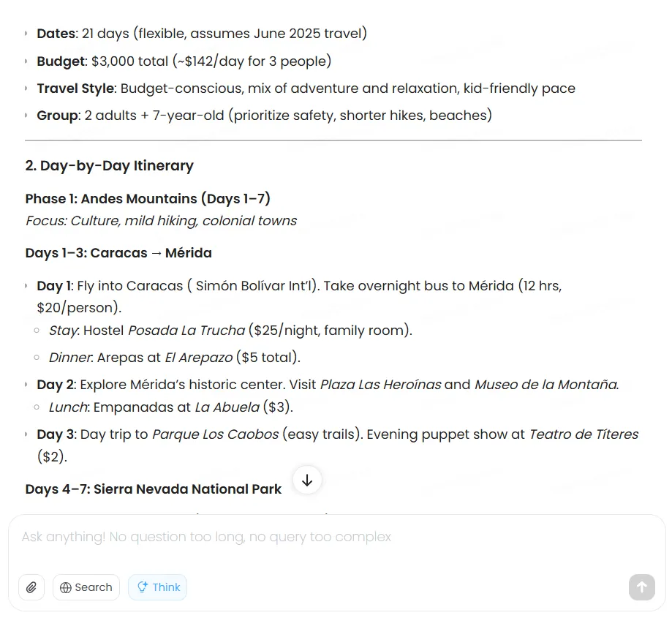
Task: Click the Day-by-Day Itinerary heading
Action: coord(110,166)
